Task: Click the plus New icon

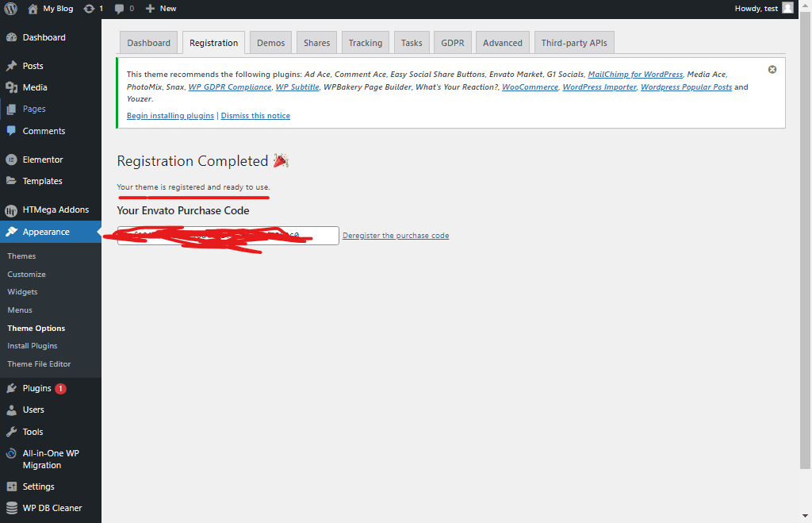Action: pyautogui.click(x=150, y=9)
